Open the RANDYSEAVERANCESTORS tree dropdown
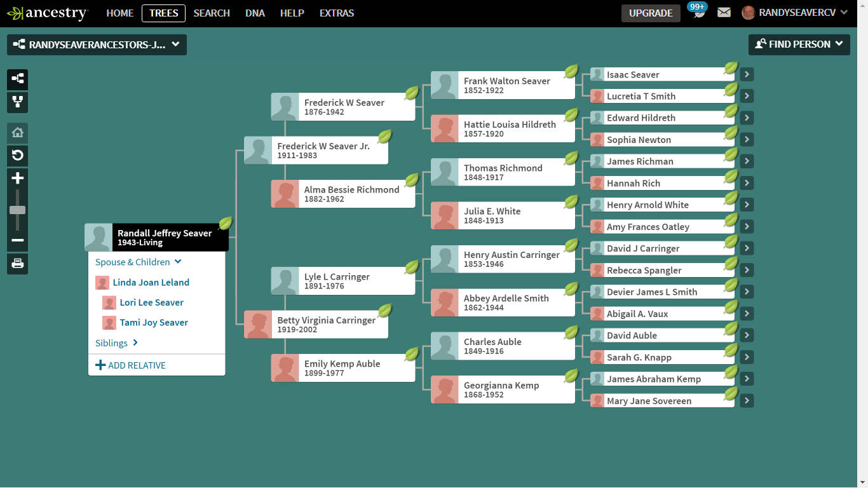The image size is (868, 488). coord(97,44)
